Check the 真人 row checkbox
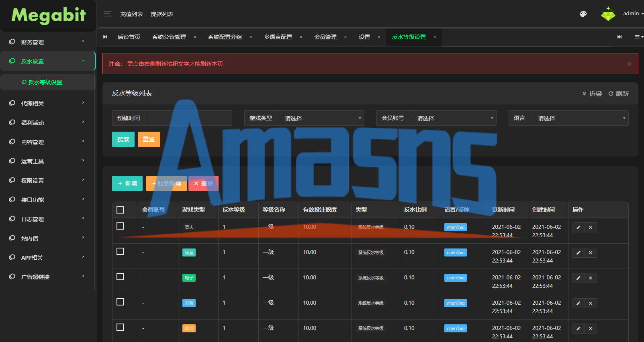The width and height of the screenshot is (644, 342). click(x=120, y=226)
